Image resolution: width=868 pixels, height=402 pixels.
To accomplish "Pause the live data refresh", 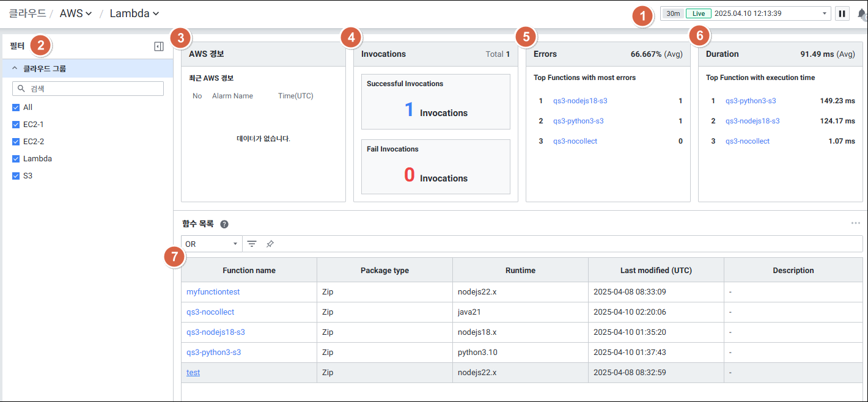I will click(842, 13).
